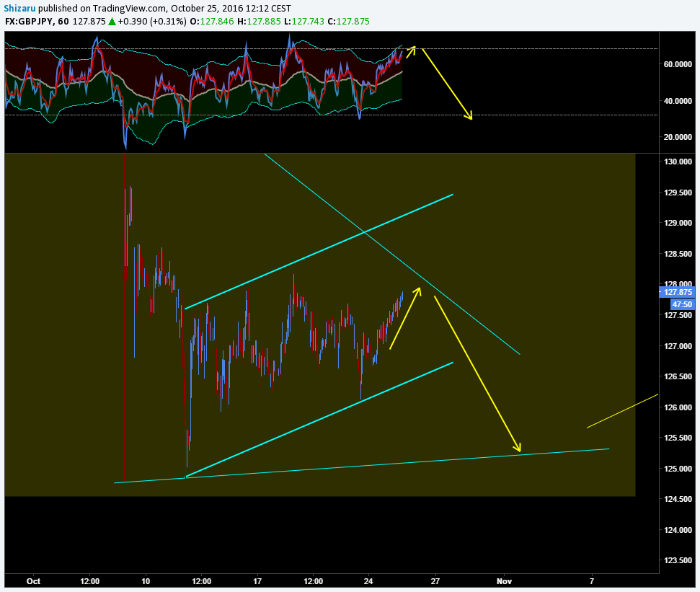Click the 20.0000 indicator scale label
The height and width of the screenshot is (592, 700).
(x=678, y=137)
